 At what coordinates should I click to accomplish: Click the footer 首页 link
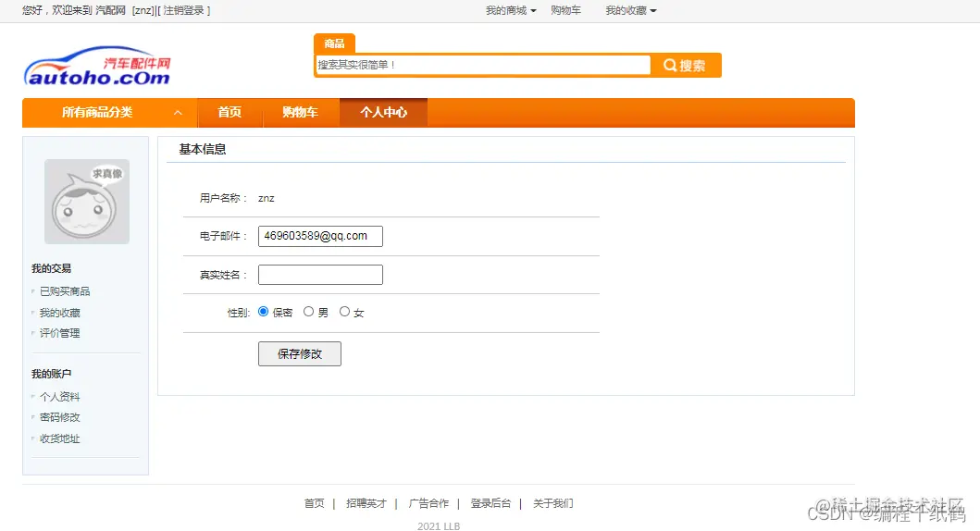(x=315, y=503)
